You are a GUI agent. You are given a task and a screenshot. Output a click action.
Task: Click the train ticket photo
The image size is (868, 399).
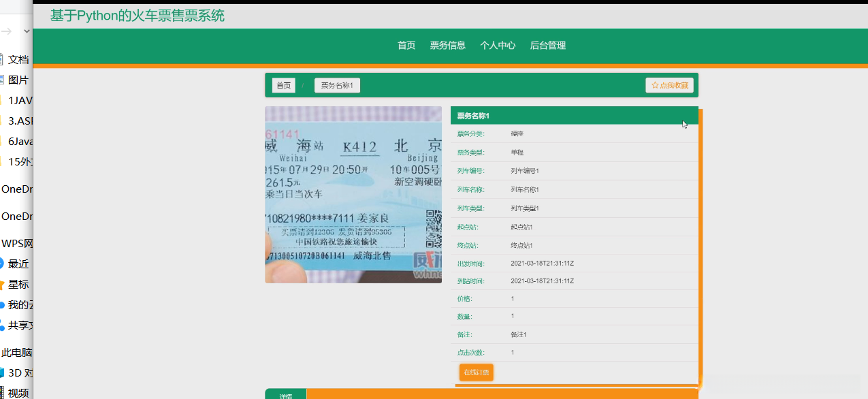353,194
